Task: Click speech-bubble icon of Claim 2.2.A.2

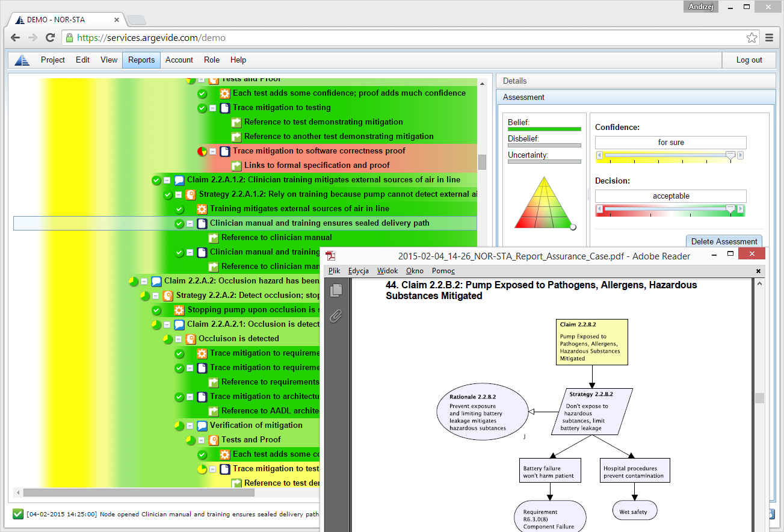Action: [156, 281]
